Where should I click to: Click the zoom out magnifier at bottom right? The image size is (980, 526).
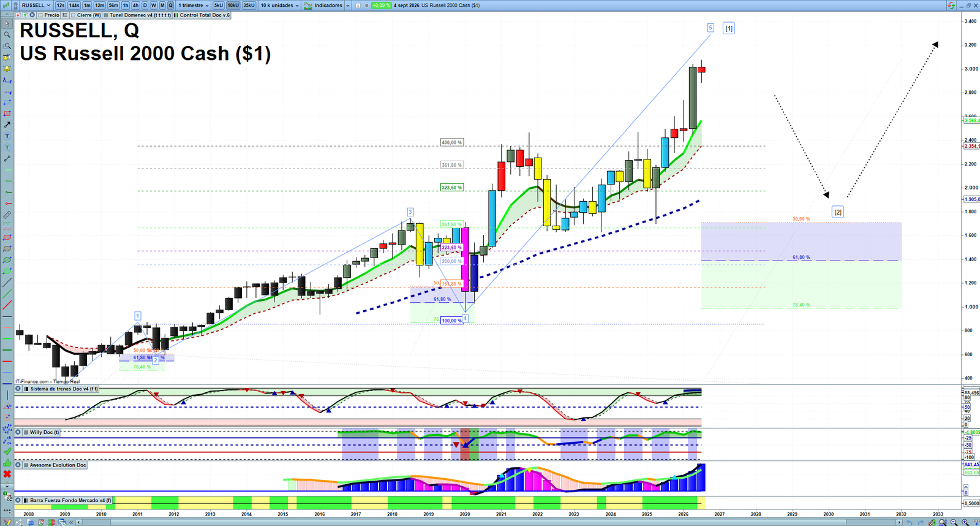pyautogui.click(x=954, y=522)
